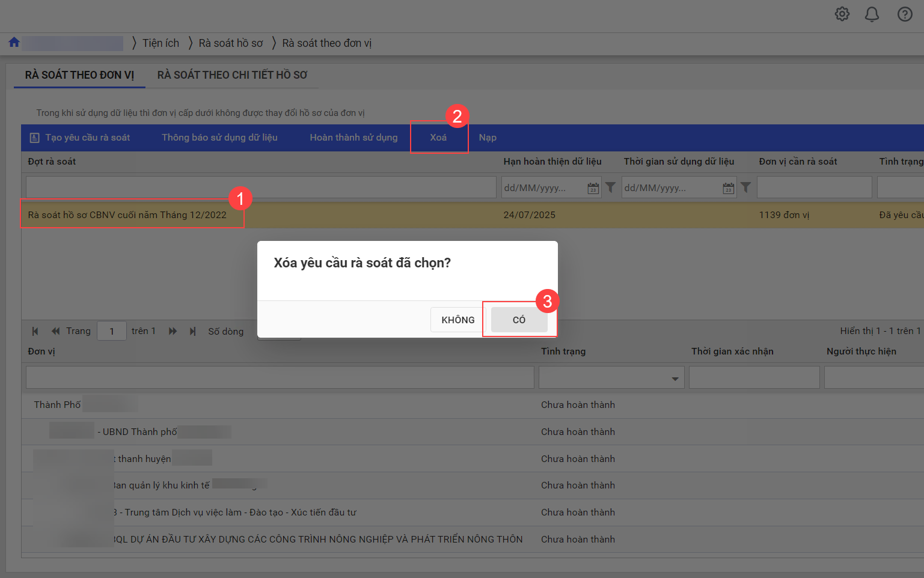Confirm deletion with the CÓ button
The image size is (924, 578).
click(519, 320)
